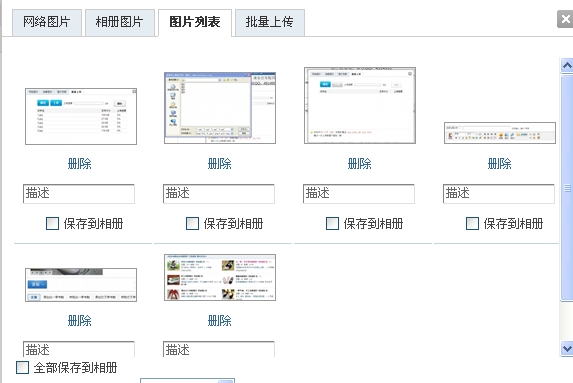
Task: Enable 保存到相册 for first image
Action: tap(52, 223)
